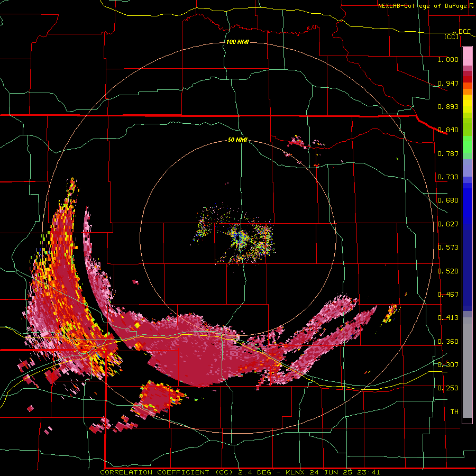
Task: Select the 0.573 scale label
Action: coord(448,248)
